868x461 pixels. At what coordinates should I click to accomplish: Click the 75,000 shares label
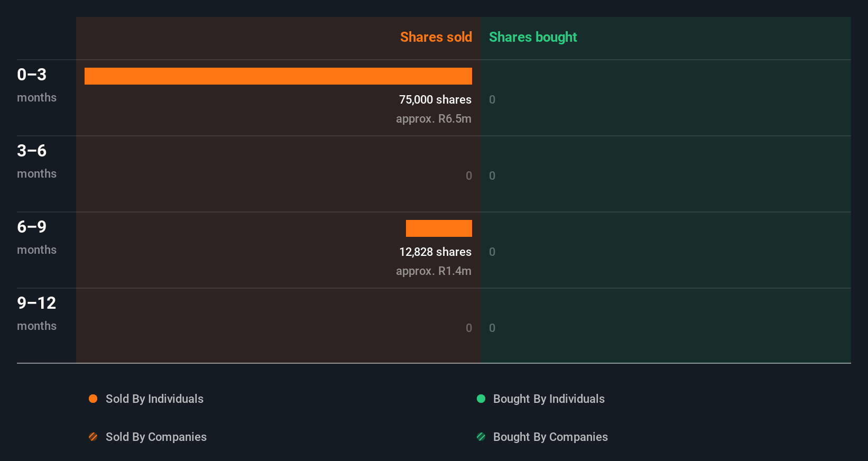click(x=435, y=99)
